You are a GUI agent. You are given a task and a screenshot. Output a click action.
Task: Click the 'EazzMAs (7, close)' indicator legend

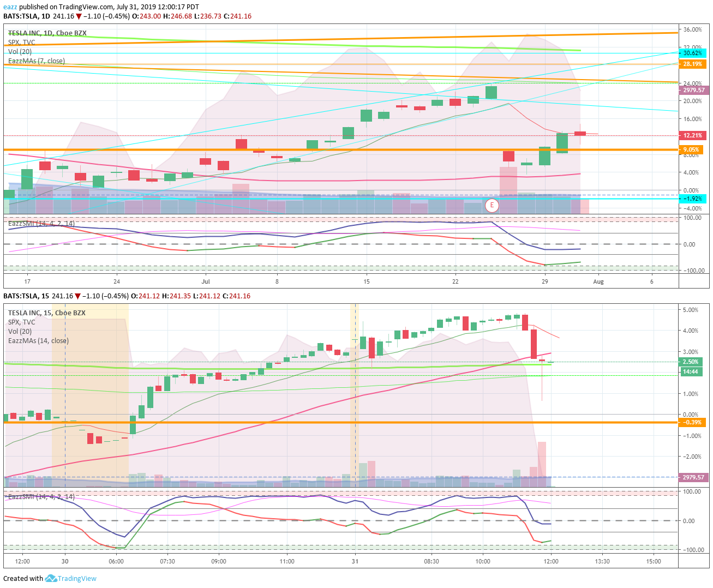37,61
